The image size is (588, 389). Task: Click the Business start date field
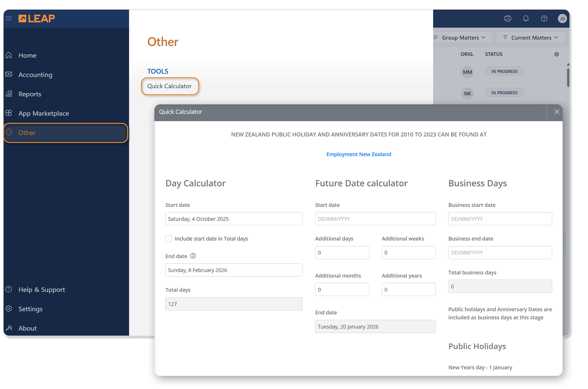(500, 219)
